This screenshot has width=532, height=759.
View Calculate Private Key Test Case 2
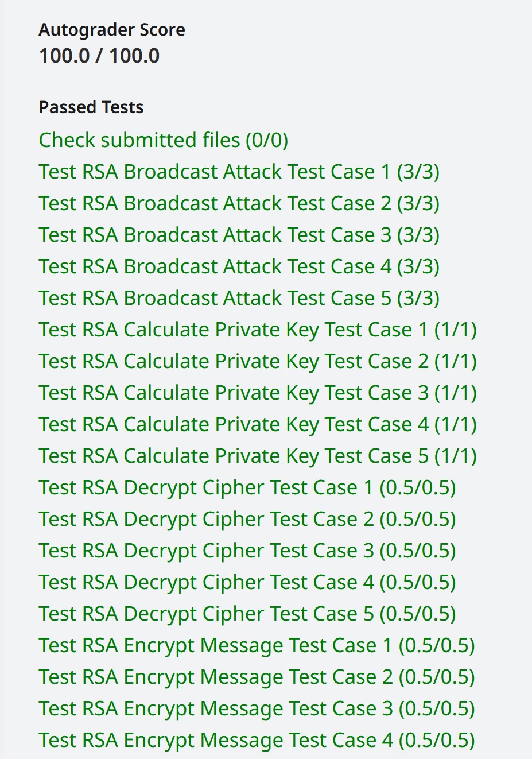(x=258, y=361)
